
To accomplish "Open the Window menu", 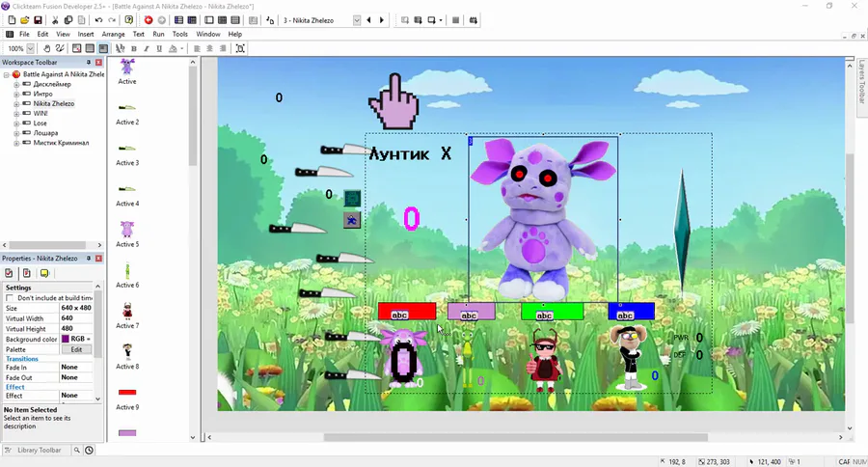I will click(x=208, y=34).
